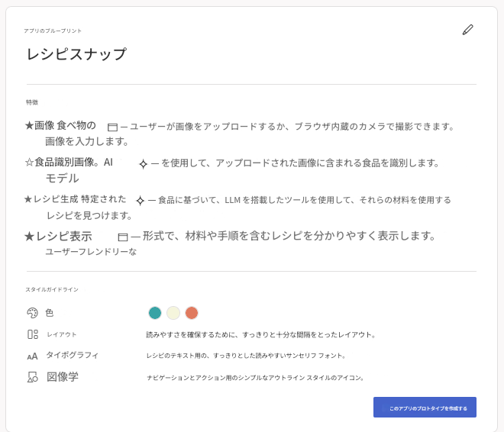The image size is (504, 432).
Task: Click the shapes icon beside 図像学
Action: click(32, 377)
